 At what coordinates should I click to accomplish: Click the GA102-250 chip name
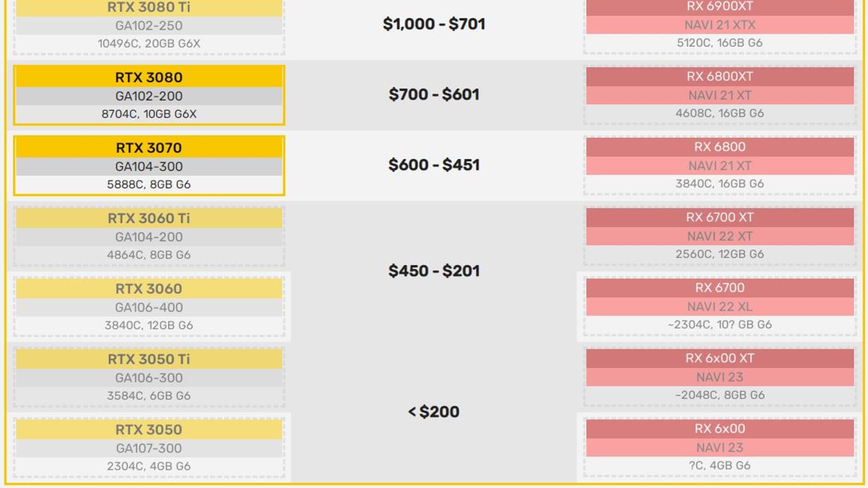pos(149,25)
